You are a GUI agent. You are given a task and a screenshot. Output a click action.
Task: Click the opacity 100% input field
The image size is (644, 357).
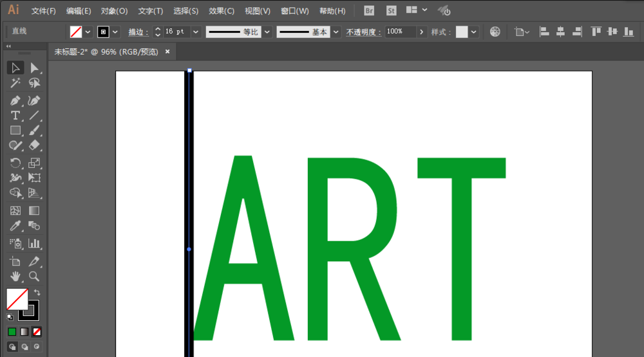pos(400,32)
